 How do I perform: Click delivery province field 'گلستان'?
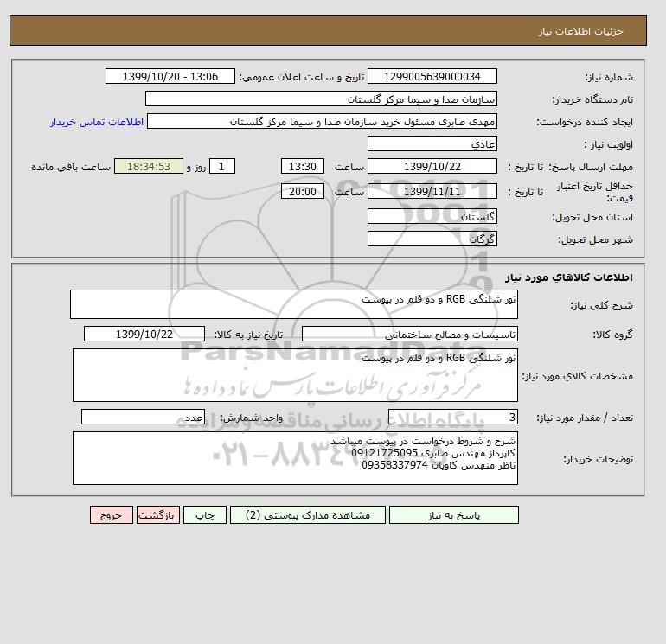432,216
